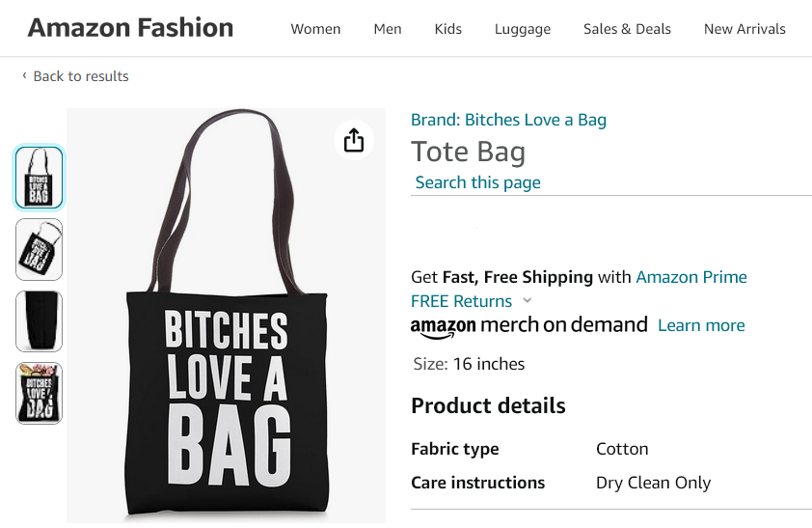
Task: Click Learn more about merch on demand
Action: [701, 325]
